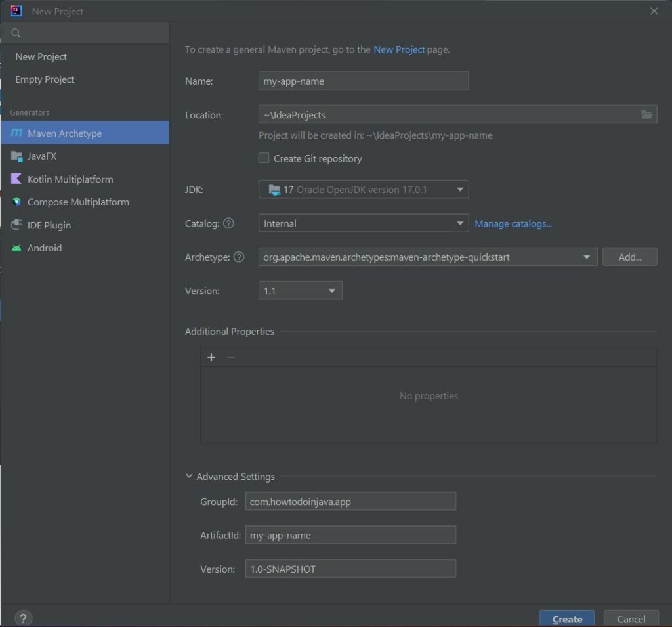Click the Create button
The width and height of the screenshot is (672, 627).
(566, 618)
